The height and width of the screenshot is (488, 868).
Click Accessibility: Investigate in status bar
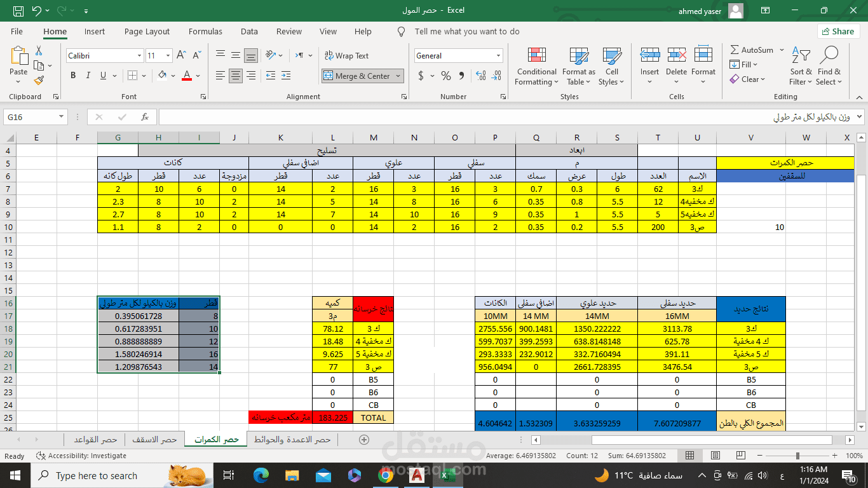pos(81,456)
